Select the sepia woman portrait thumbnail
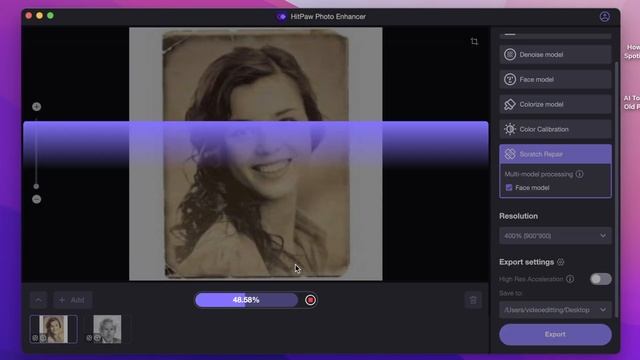640x360 pixels. [x=53, y=329]
